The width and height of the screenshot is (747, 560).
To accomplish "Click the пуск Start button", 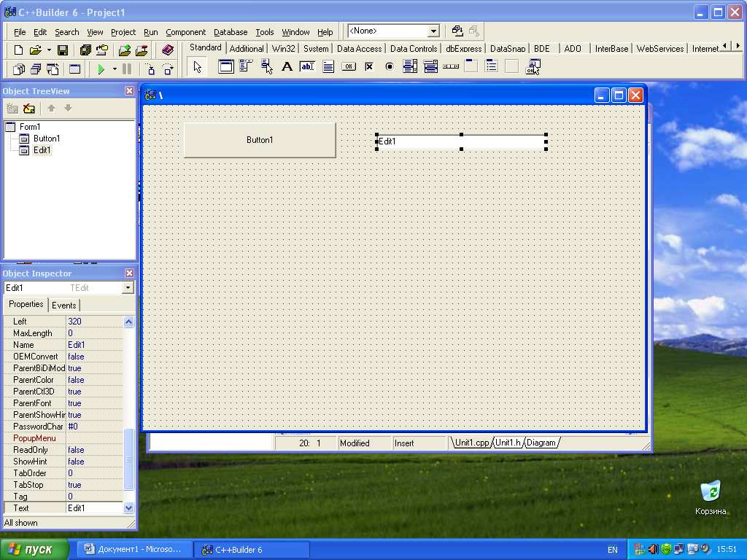I will click(35, 550).
